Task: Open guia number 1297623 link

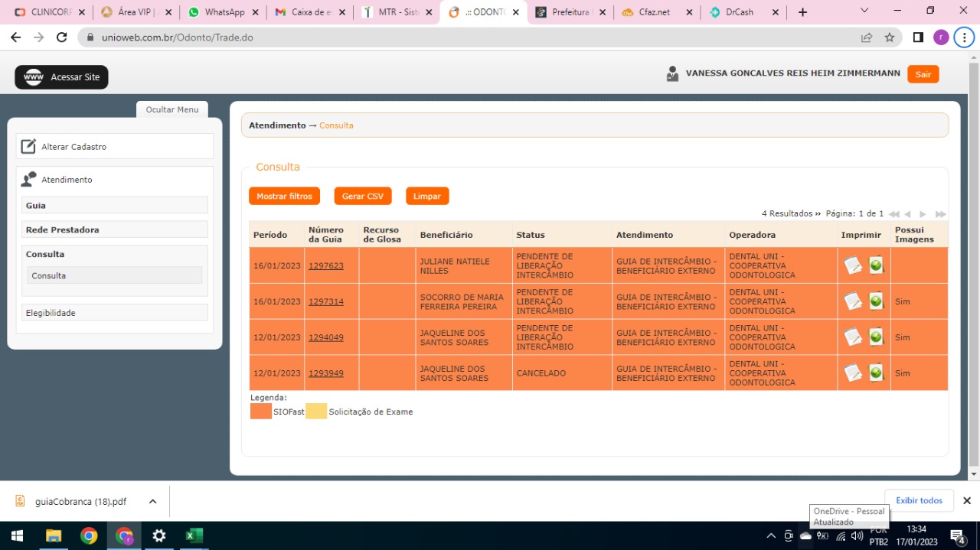Action: (x=326, y=266)
